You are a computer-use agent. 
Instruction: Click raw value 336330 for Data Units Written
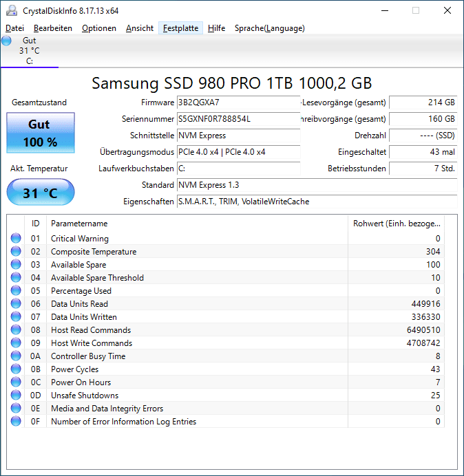(x=425, y=317)
